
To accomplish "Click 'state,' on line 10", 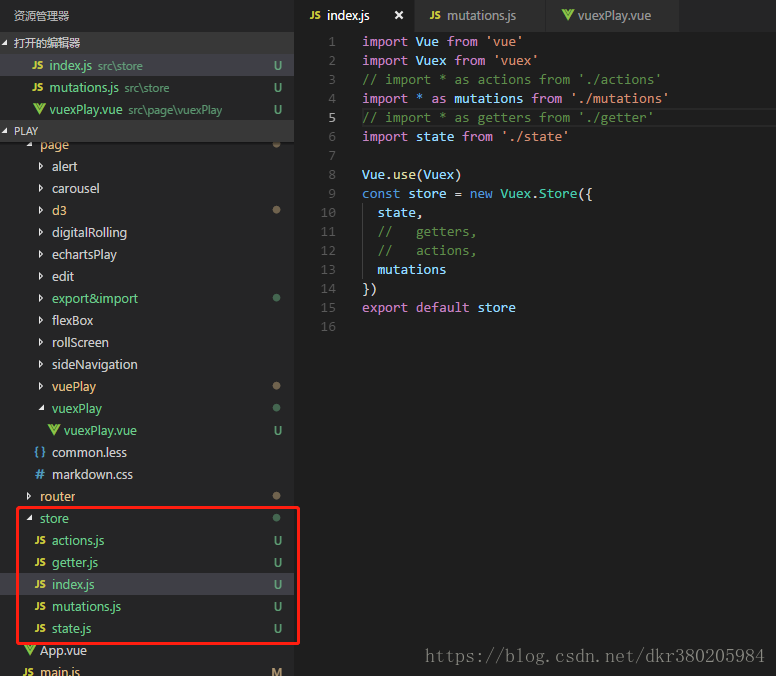I will point(400,213).
